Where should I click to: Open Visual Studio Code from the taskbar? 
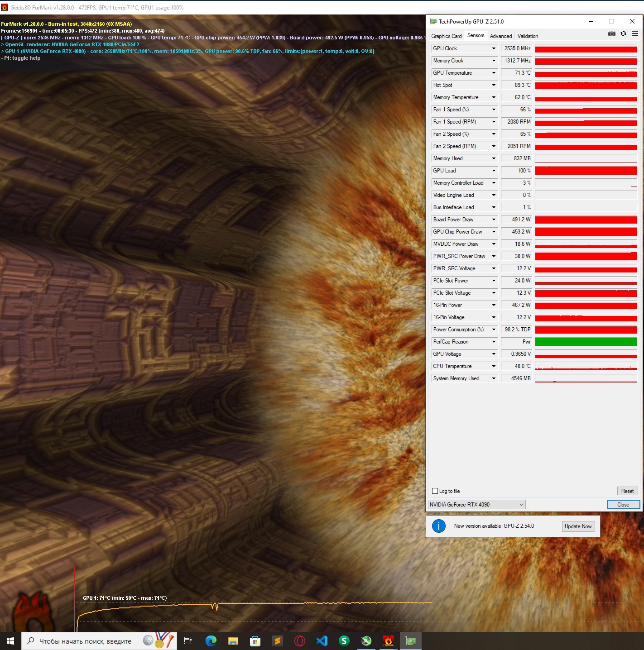point(322,641)
